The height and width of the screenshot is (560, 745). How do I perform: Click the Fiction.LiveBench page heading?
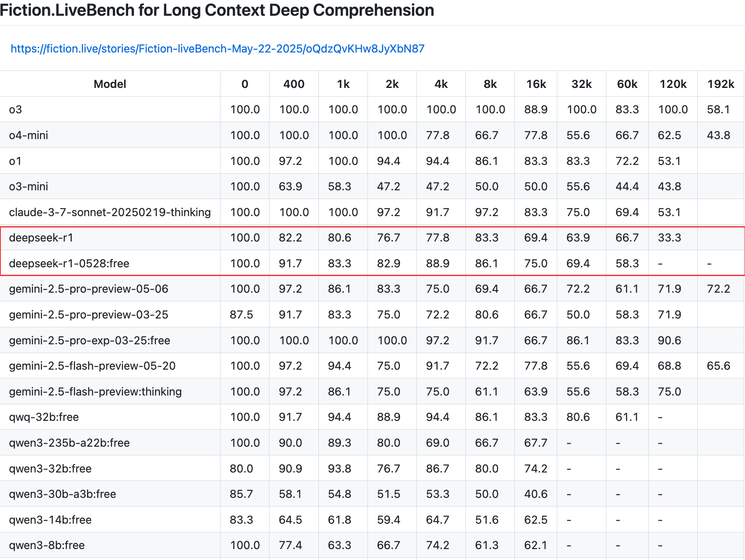(217, 10)
